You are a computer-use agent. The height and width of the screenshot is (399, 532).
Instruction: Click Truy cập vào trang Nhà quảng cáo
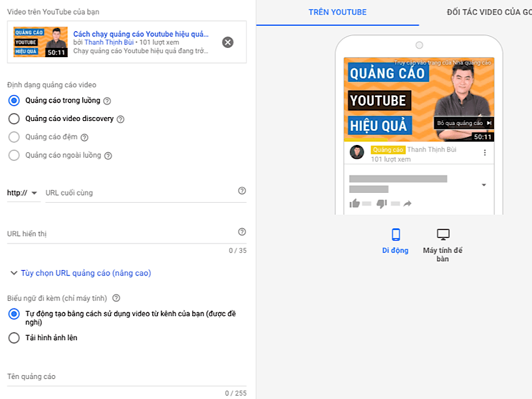[442, 63]
